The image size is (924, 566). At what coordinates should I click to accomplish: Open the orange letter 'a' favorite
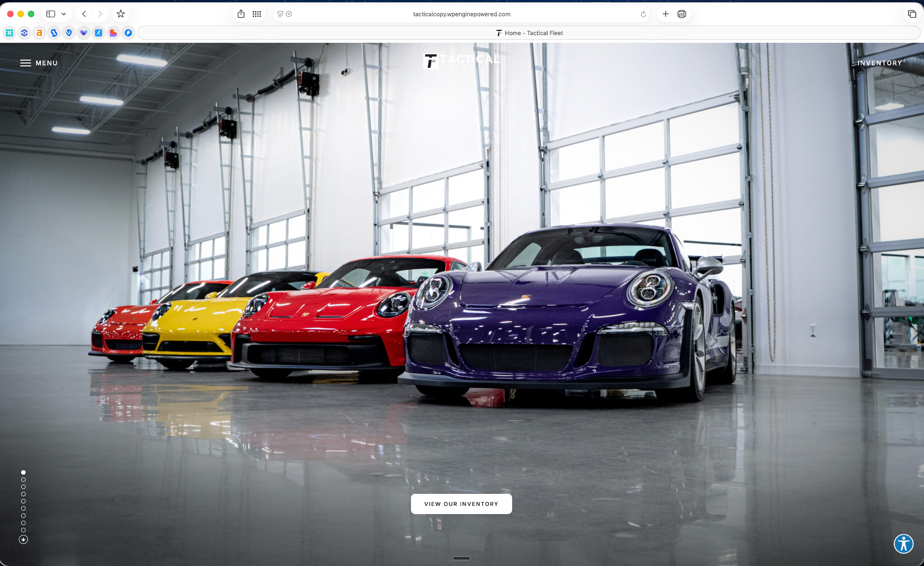pyautogui.click(x=39, y=33)
